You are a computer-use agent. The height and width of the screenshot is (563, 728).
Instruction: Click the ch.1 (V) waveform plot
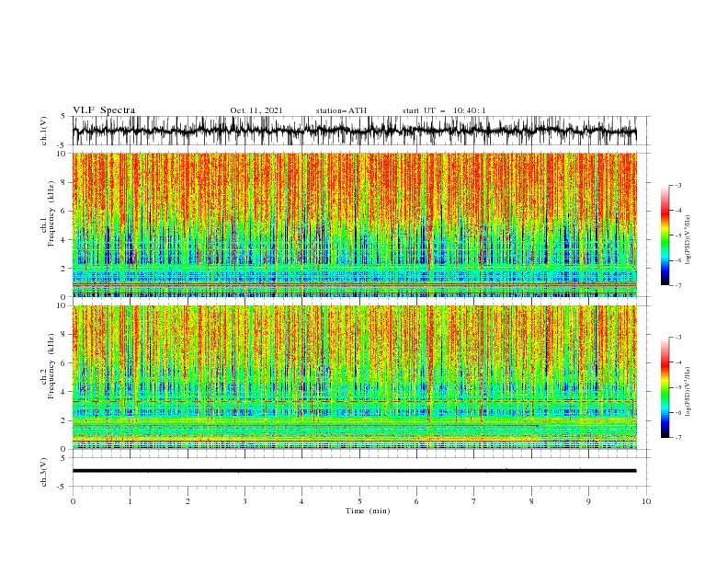[x=360, y=131]
